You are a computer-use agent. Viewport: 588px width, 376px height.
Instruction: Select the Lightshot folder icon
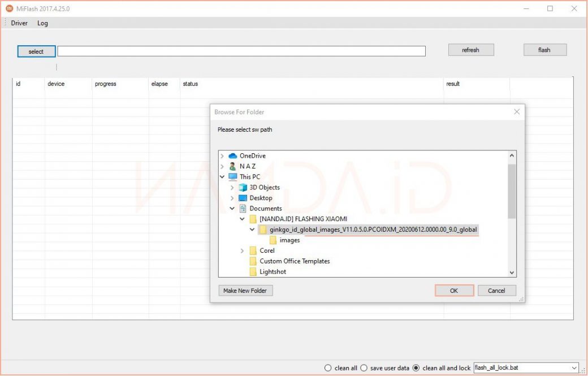253,272
